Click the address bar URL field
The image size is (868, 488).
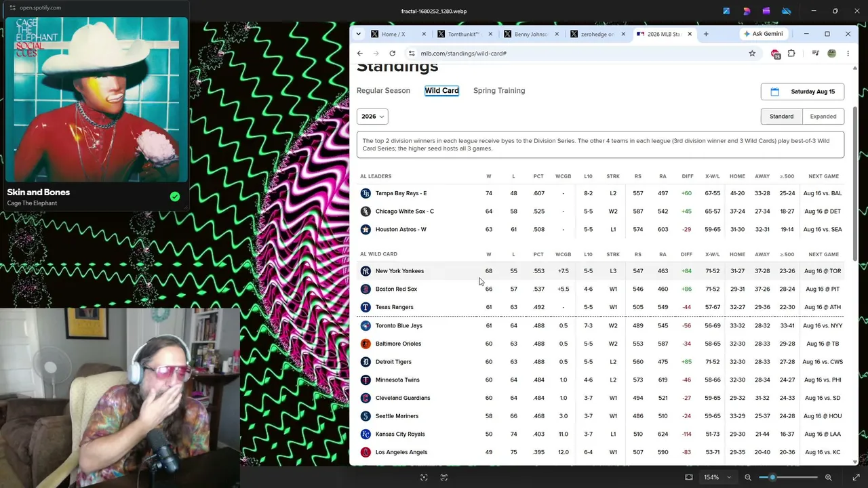576,54
